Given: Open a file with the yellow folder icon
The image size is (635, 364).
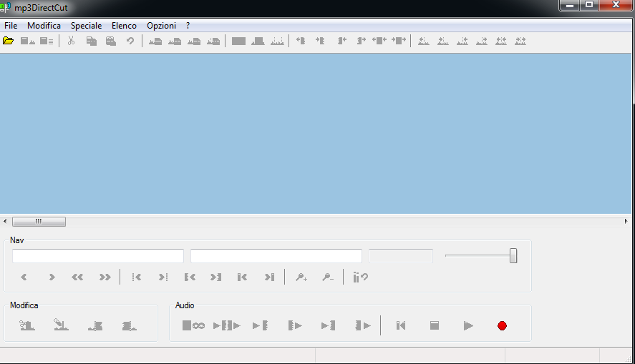Looking at the screenshot, I should pyautogui.click(x=8, y=41).
